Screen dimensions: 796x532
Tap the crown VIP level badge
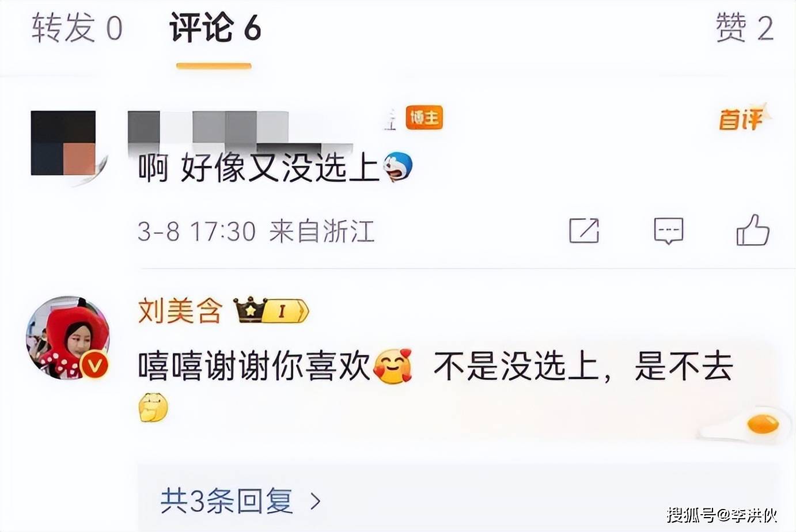point(271,311)
